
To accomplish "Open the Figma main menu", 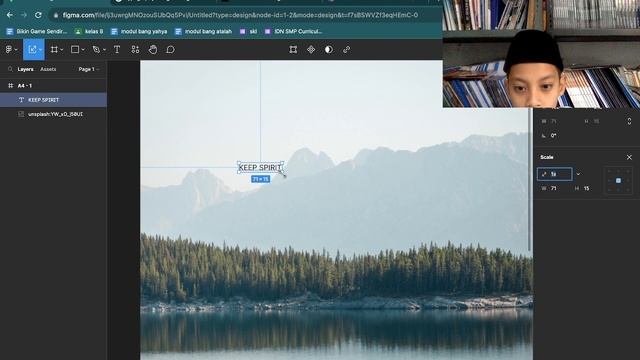I will click(9, 49).
